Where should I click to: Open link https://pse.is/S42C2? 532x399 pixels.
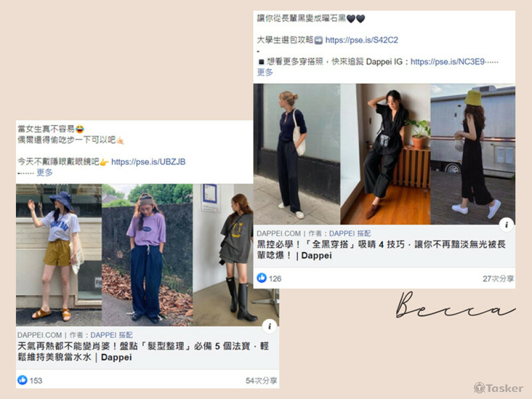[361, 40]
